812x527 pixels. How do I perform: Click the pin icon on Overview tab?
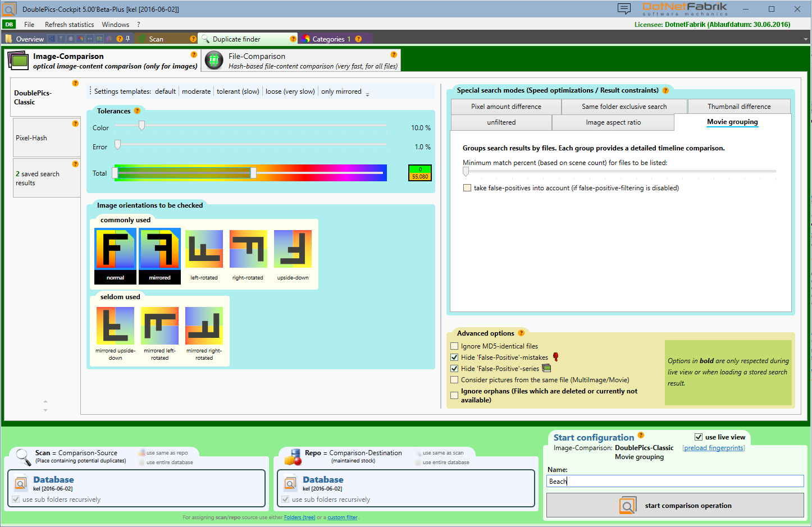pyautogui.click(x=127, y=39)
